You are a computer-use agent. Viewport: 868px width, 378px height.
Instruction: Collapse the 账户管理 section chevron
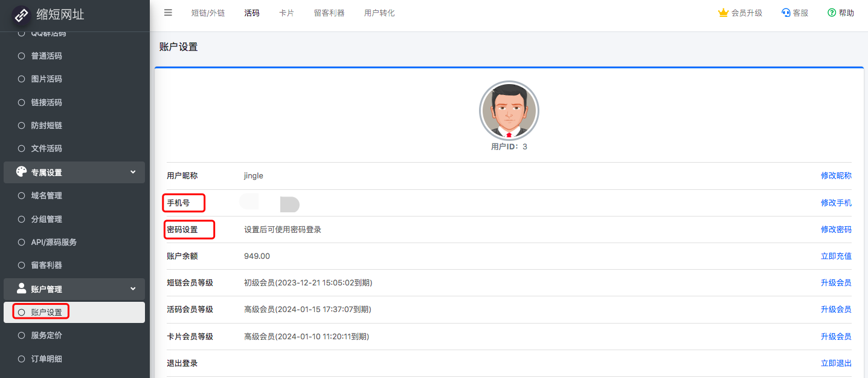[x=133, y=289]
